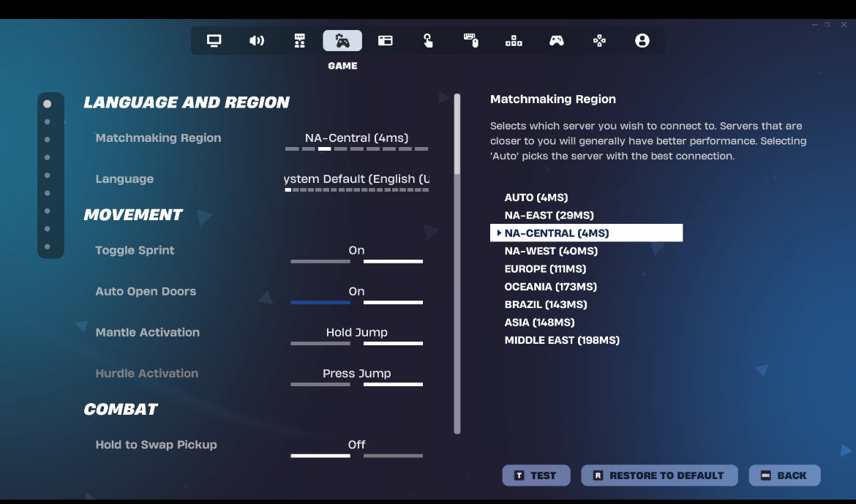This screenshot has height=504, width=856.
Task: Open the Keyboard Controls binding tab icon
Action: [514, 41]
